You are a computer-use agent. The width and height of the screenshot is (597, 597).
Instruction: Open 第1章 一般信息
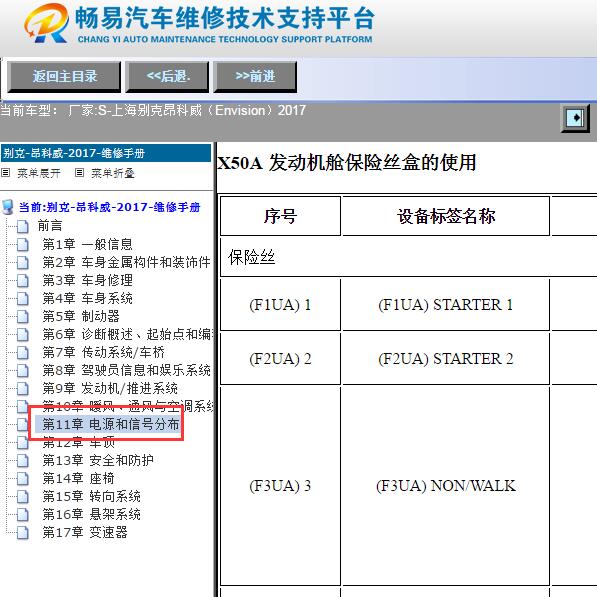pos(87,244)
